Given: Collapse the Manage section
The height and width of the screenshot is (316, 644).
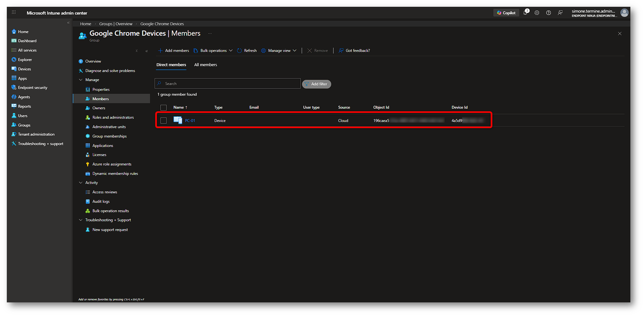Looking at the screenshot, I should pyautogui.click(x=80, y=80).
